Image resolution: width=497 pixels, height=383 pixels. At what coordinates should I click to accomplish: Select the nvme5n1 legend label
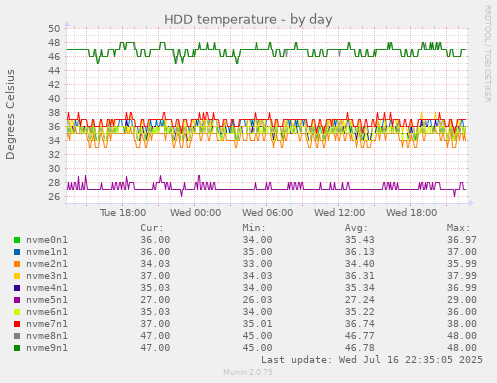click(47, 300)
